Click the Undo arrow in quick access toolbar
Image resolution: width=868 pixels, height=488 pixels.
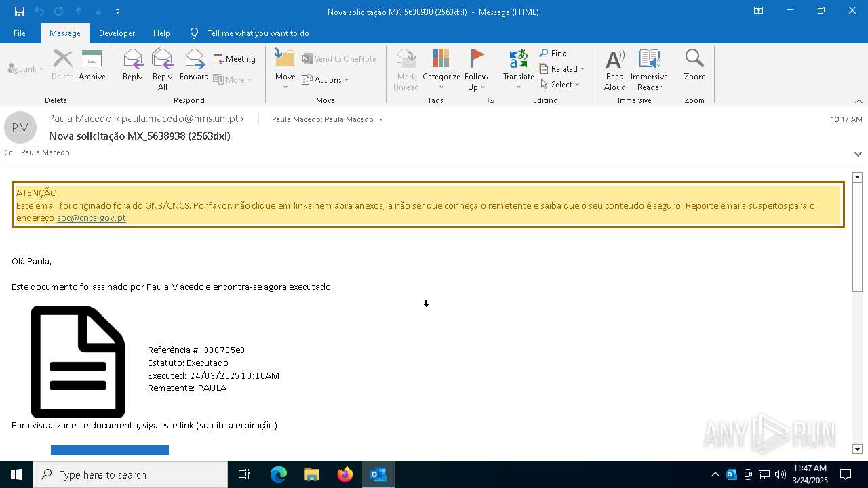coord(39,12)
